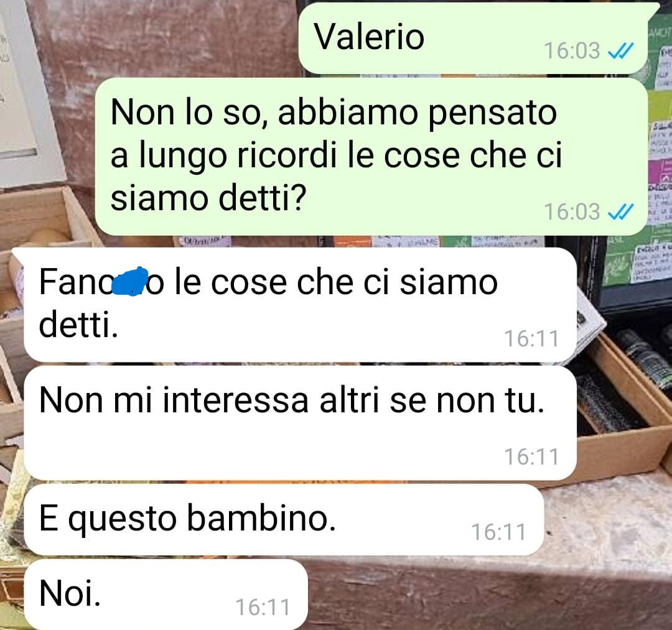The image size is (672, 630).
Task: Click read receipt ticks on 'siamo detti?' message
Action: [620, 212]
